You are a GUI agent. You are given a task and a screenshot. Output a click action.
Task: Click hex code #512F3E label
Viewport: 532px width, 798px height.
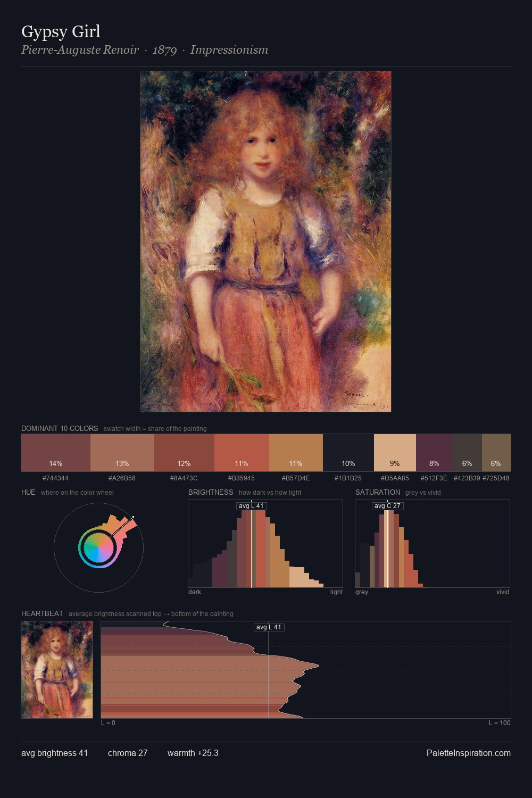pyautogui.click(x=434, y=478)
